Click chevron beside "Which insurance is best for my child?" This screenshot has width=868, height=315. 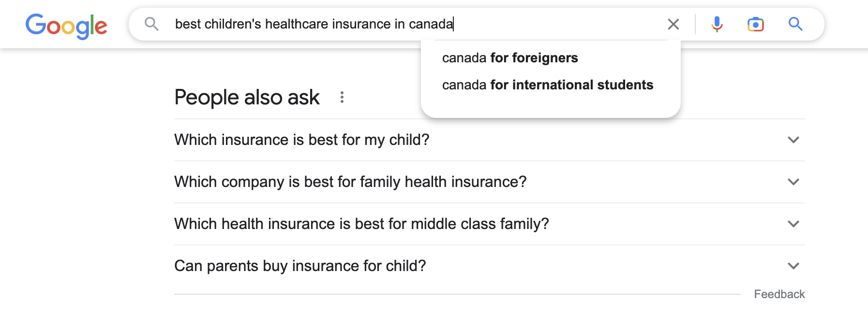pos(793,140)
